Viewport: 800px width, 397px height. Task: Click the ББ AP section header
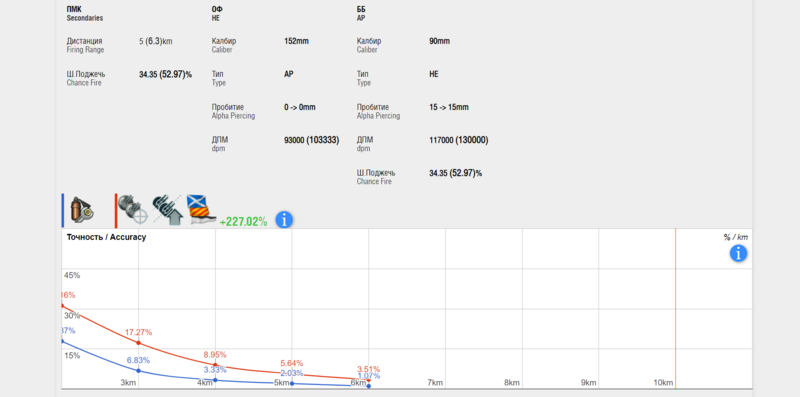click(x=361, y=13)
